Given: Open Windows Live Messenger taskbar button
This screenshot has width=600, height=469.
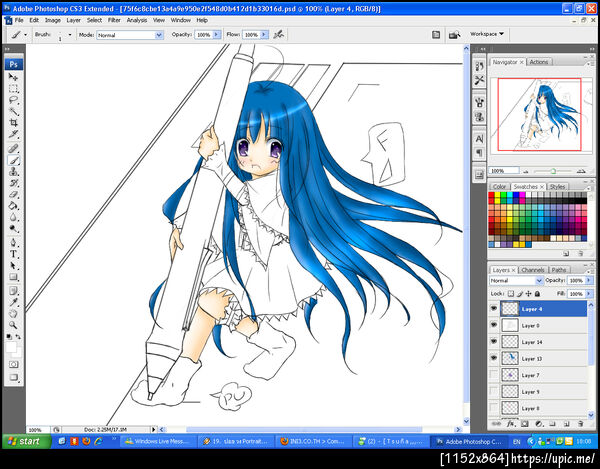Looking at the screenshot, I should 158,441.
